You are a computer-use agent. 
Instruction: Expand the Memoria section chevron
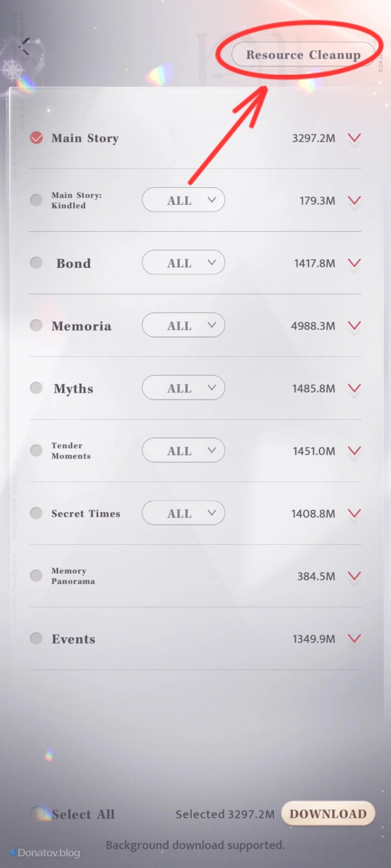click(x=355, y=325)
